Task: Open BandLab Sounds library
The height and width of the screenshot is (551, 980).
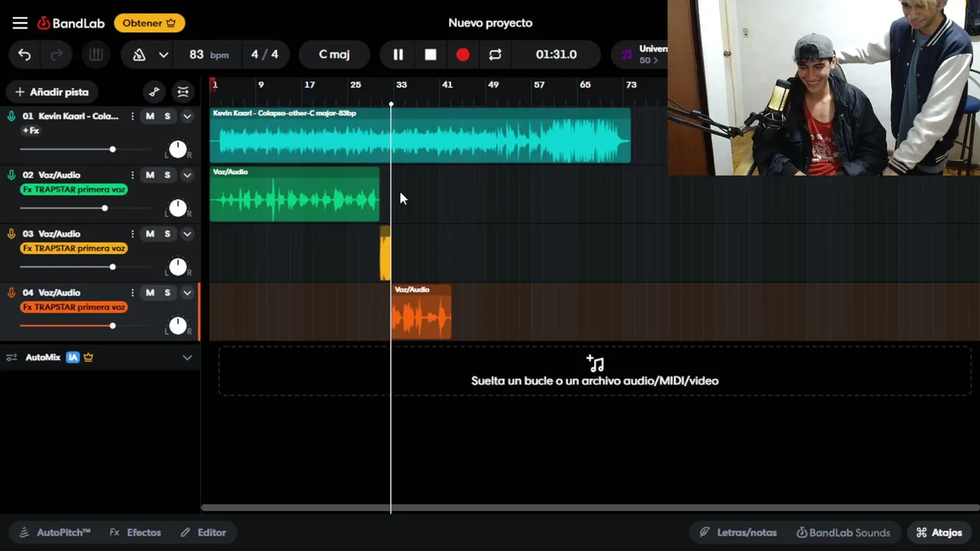Action: coord(843,533)
